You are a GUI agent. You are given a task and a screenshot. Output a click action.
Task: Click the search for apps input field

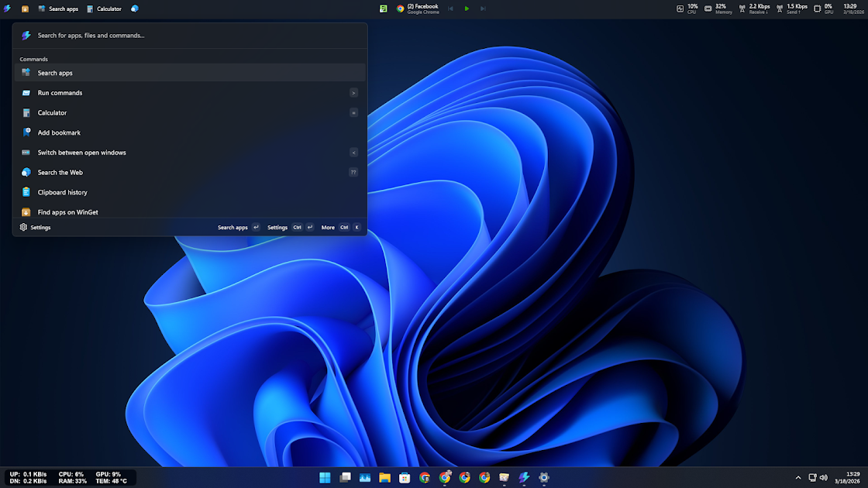(186, 35)
